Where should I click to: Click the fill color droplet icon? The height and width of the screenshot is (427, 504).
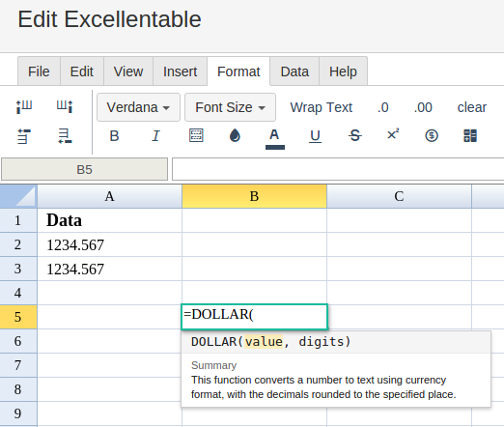235,135
